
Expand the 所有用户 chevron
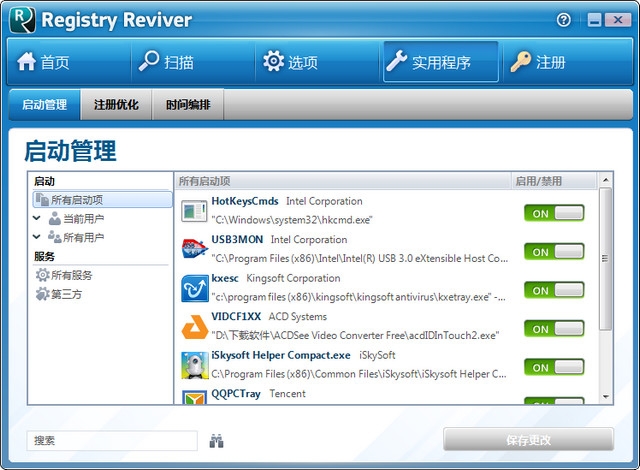coord(37,236)
